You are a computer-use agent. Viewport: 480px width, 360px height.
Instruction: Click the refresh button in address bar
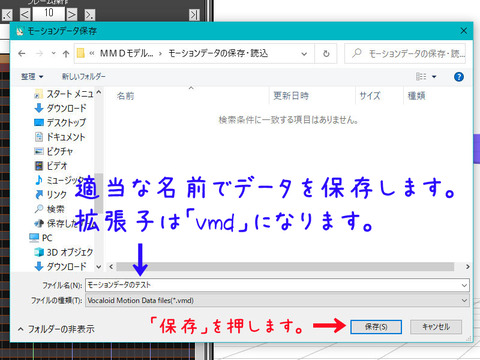326,54
